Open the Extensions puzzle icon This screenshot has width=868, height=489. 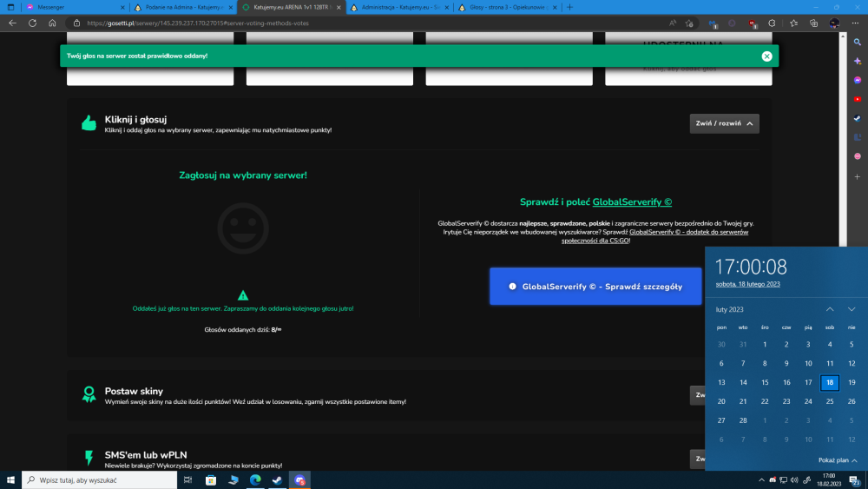pos(773,23)
